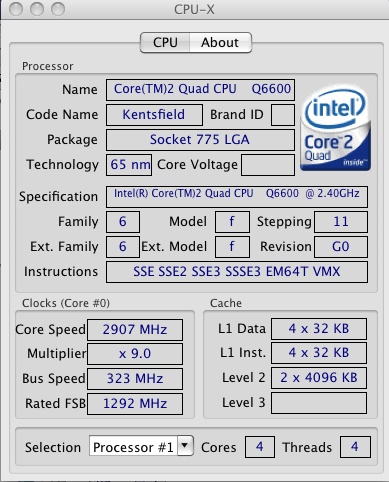Select the CPU tab

165,43
